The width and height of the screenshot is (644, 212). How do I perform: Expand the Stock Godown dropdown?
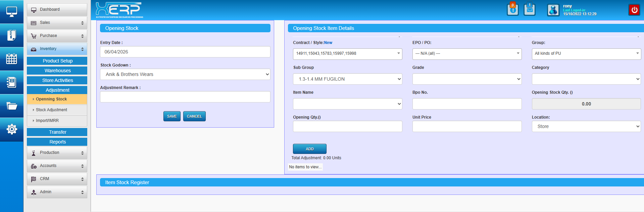185,74
